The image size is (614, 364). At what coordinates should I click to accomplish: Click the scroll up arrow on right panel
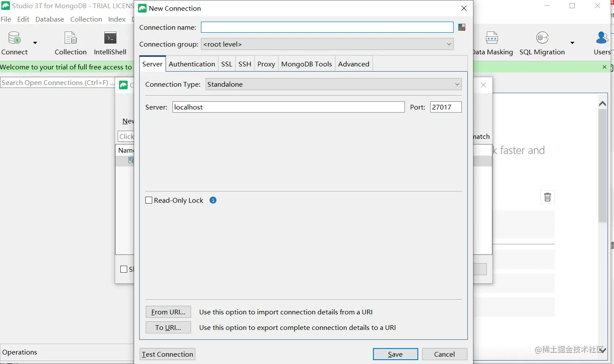603,104
